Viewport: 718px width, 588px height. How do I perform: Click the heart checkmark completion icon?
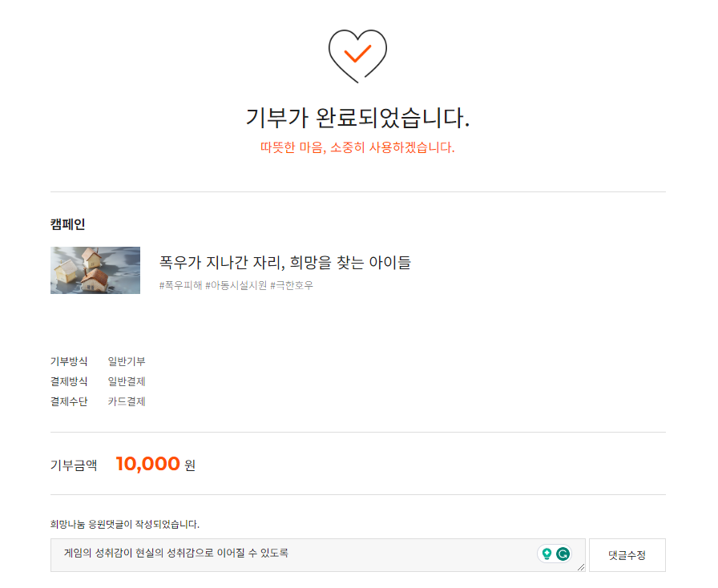pos(357,54)
